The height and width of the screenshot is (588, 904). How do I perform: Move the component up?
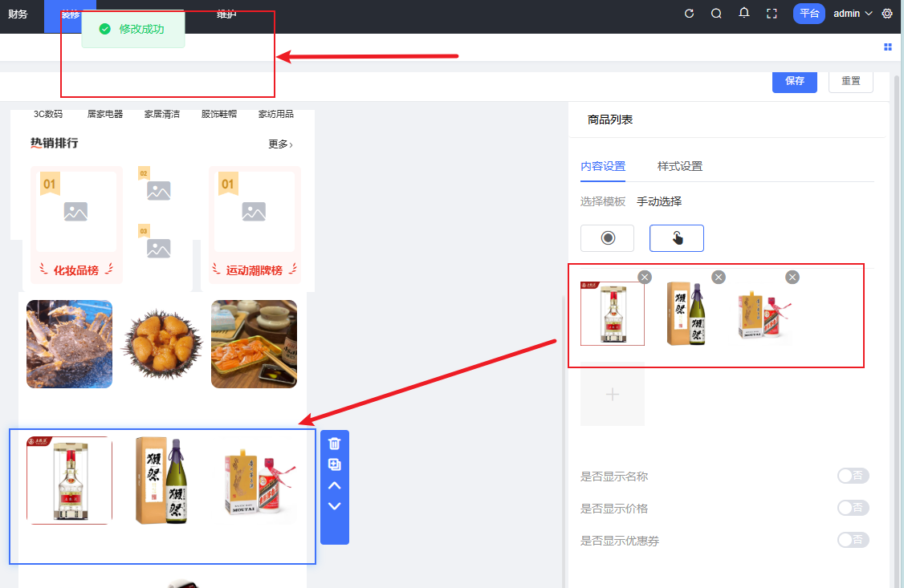point(335,485)
